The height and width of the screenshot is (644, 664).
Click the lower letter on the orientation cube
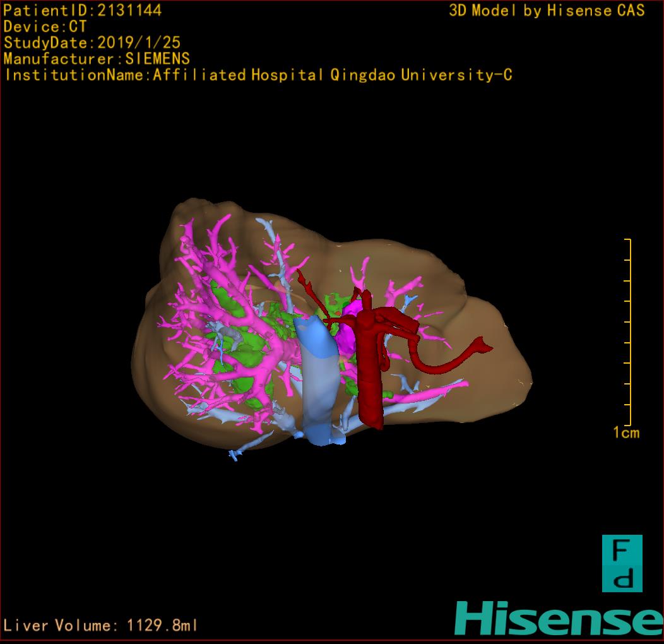(x=622, y=578)
